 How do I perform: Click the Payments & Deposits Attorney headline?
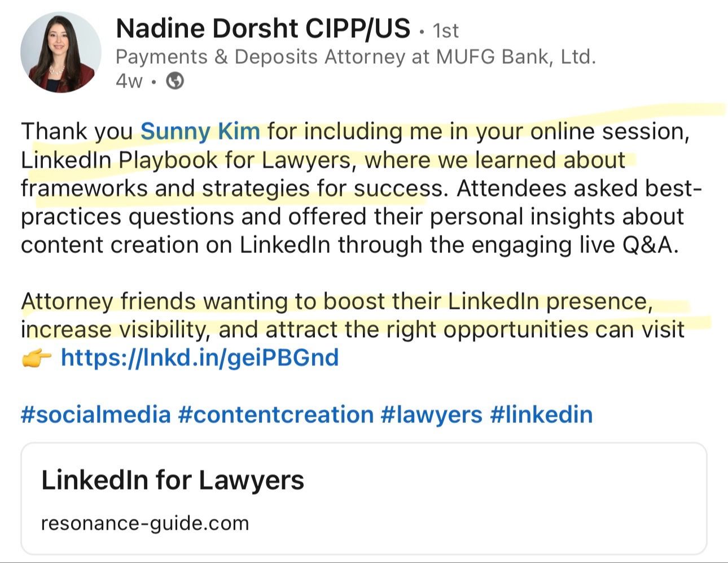pos(356,56)
